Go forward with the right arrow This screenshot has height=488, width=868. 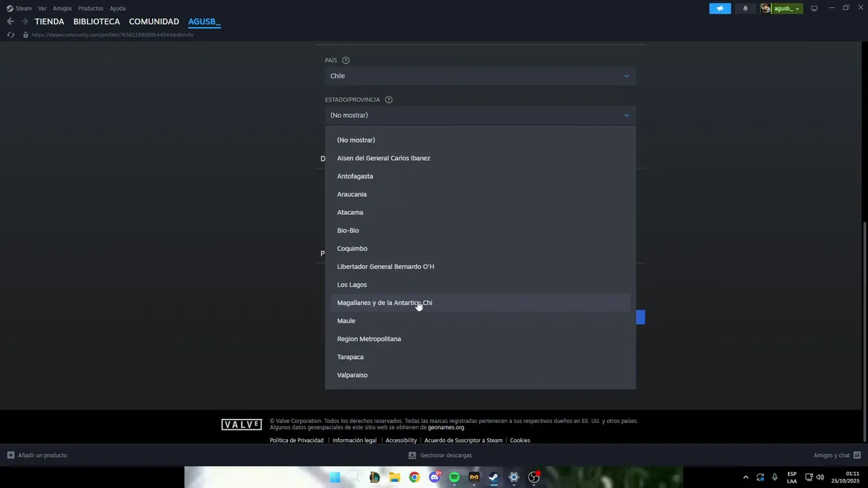tap(24, 22)
